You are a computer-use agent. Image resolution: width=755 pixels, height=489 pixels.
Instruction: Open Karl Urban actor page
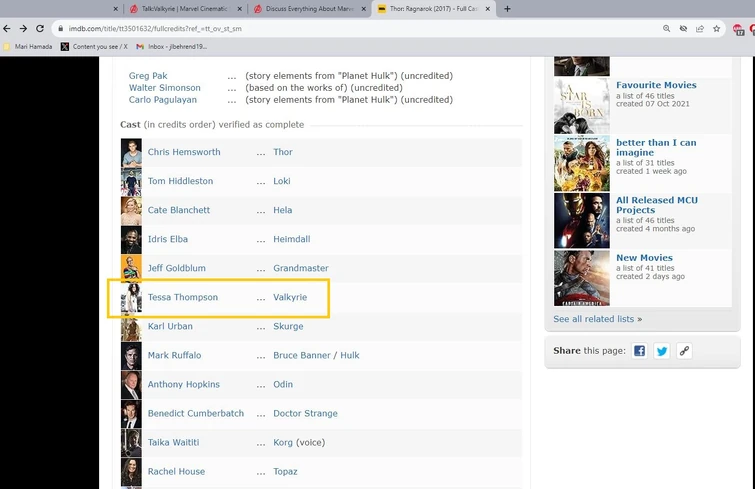click(170, 326)
